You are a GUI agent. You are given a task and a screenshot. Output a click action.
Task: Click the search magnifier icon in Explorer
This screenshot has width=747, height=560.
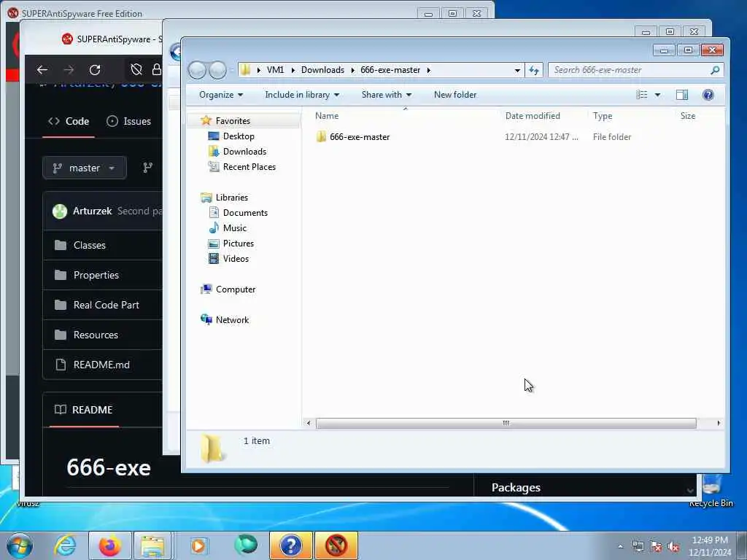(x=715, y=70)
